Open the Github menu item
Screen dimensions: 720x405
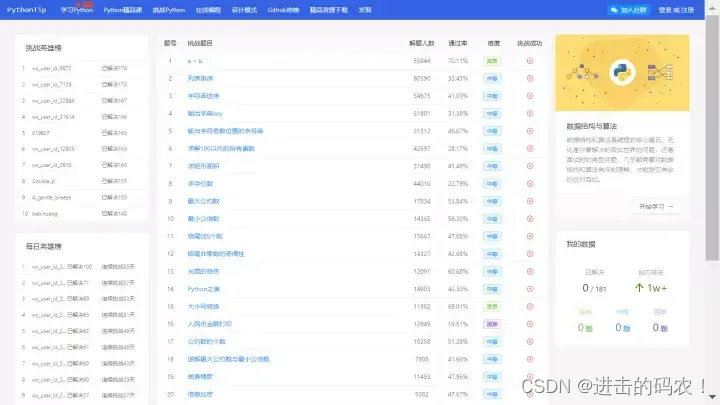point(283,10)
